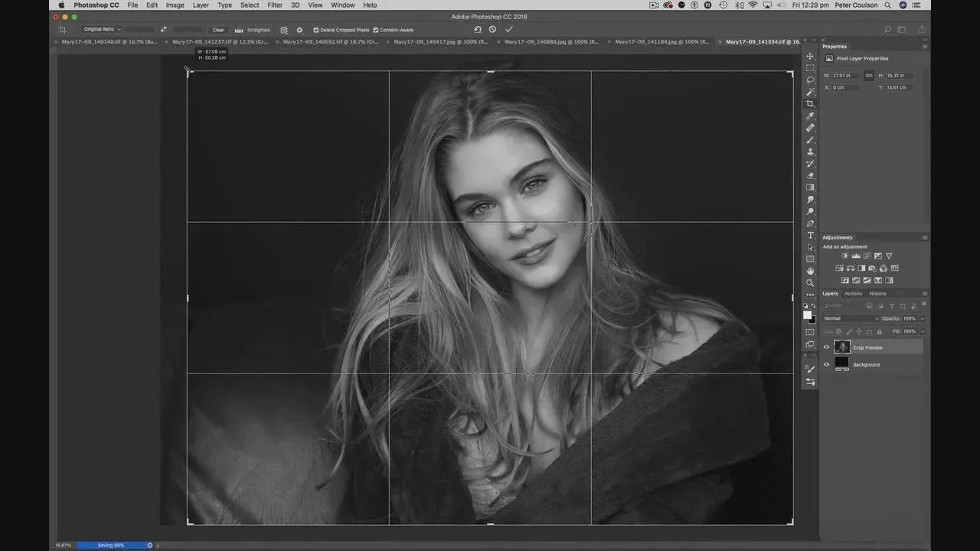Hide the Crop Preview layer
980x551 pixels.
(x=826, y=347)
